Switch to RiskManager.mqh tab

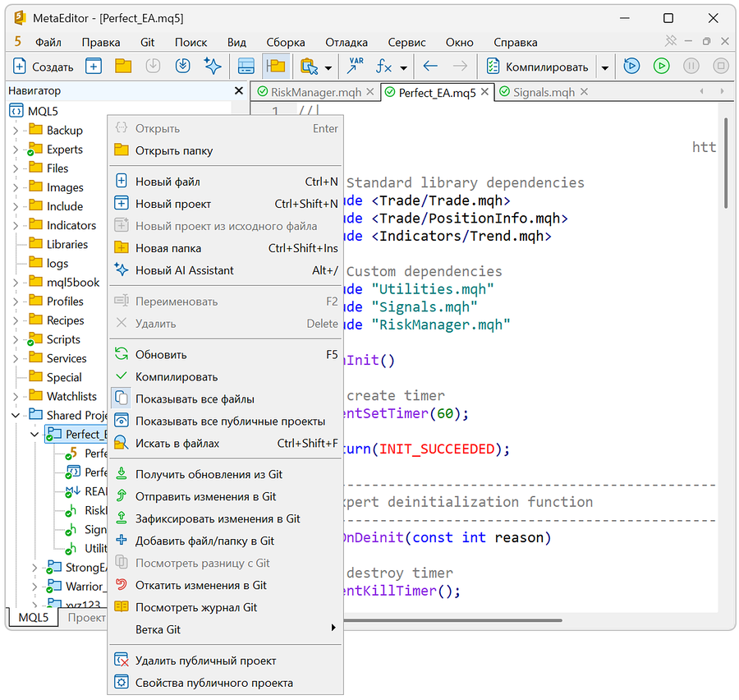(x=316, y=92)
